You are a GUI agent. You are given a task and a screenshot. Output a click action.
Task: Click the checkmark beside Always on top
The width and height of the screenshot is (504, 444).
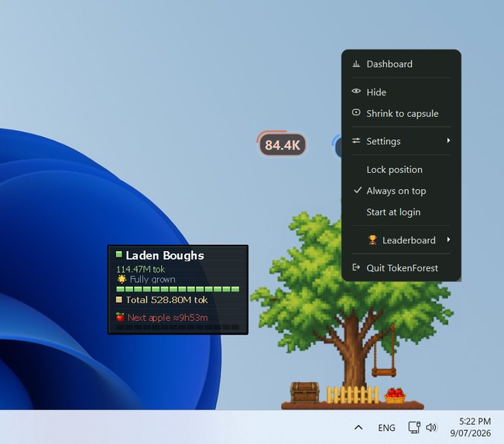(x=358, y=190)
